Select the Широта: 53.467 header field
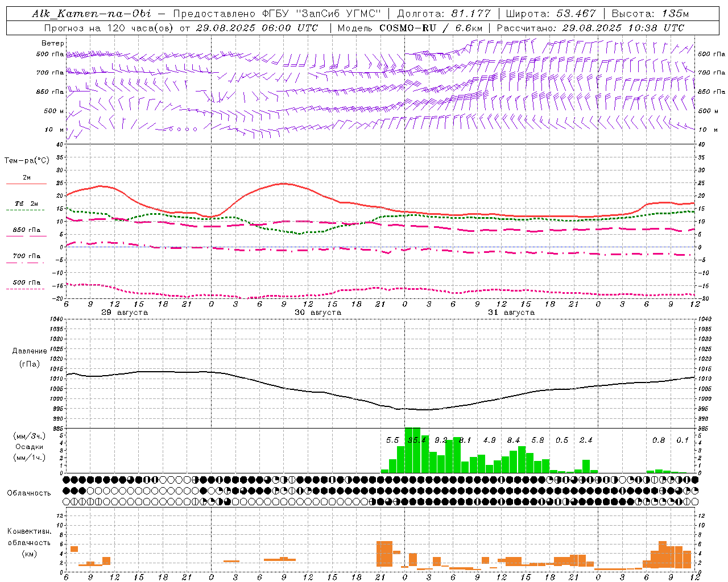This screenshot has width=728, height=582. (x=551, y=13)
